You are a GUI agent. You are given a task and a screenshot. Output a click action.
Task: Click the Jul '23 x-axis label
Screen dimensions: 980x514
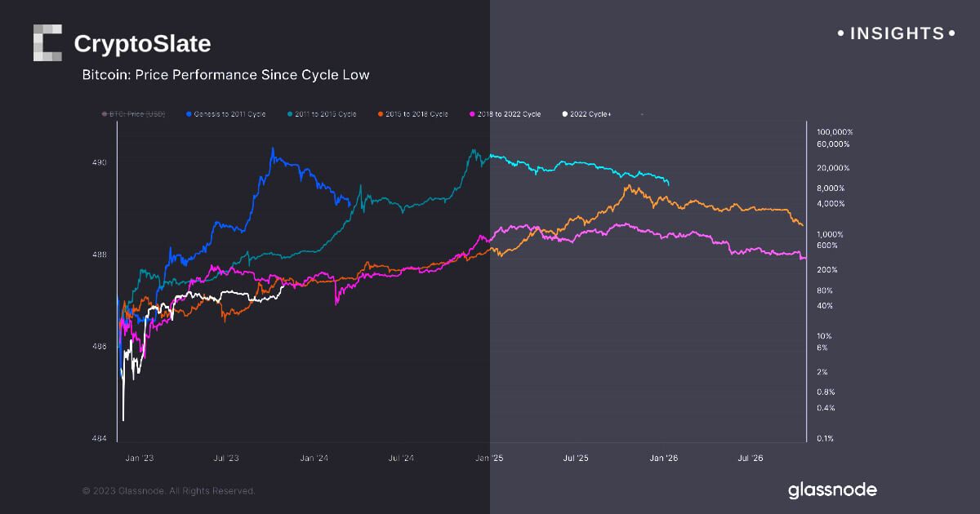(x=225, y=459)
